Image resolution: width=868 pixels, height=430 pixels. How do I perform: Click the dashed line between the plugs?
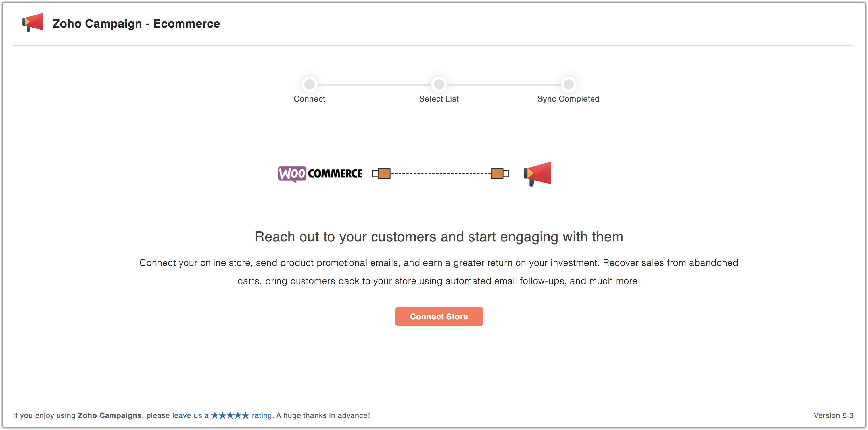(441, 174)
